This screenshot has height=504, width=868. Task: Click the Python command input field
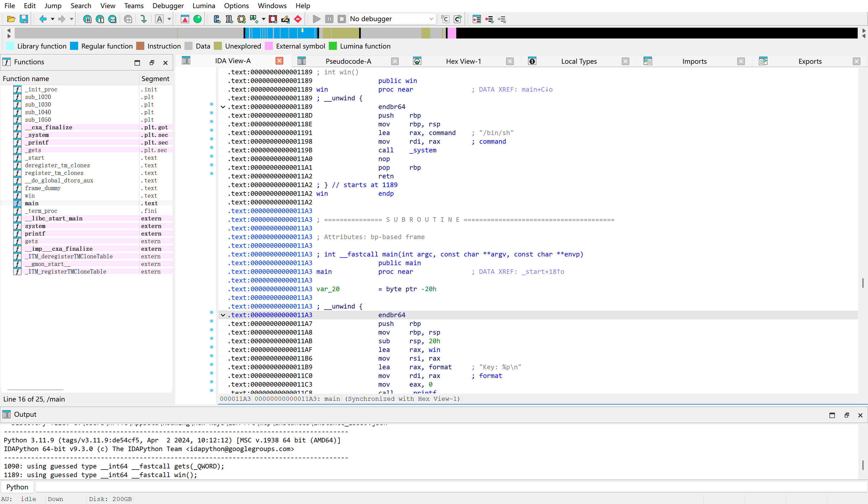[451, 487]
